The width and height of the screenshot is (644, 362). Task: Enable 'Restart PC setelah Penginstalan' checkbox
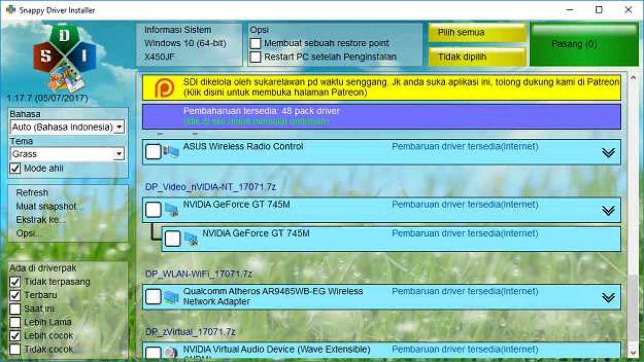[x=256, y=57]
